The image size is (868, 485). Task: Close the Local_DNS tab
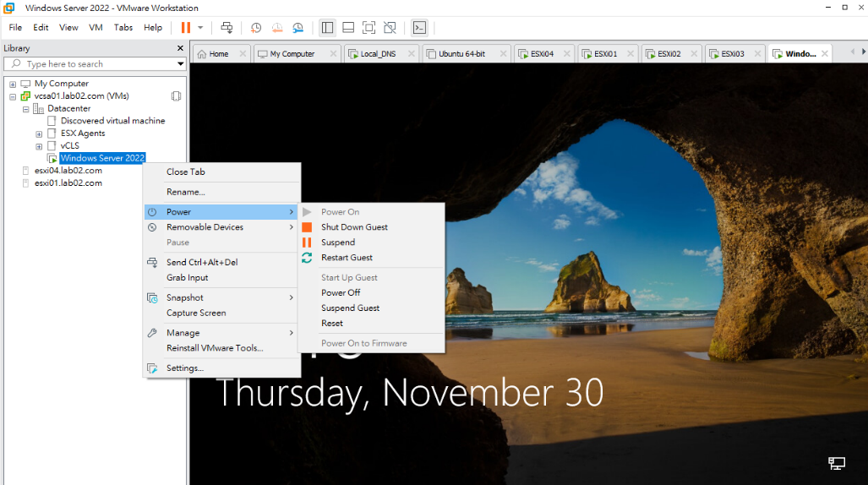[412, 54]
